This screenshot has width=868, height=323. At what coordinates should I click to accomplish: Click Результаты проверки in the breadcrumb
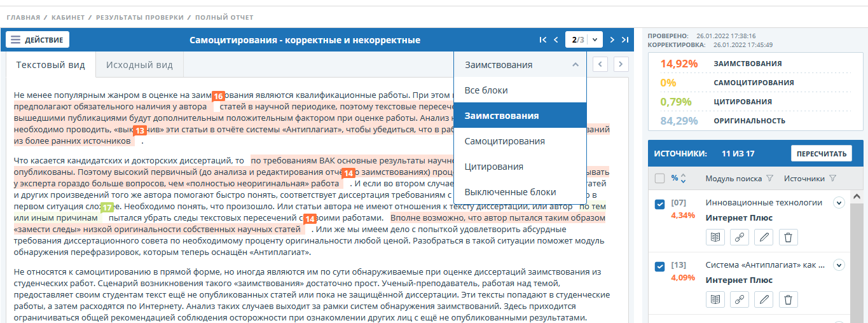tap(139, 17)
